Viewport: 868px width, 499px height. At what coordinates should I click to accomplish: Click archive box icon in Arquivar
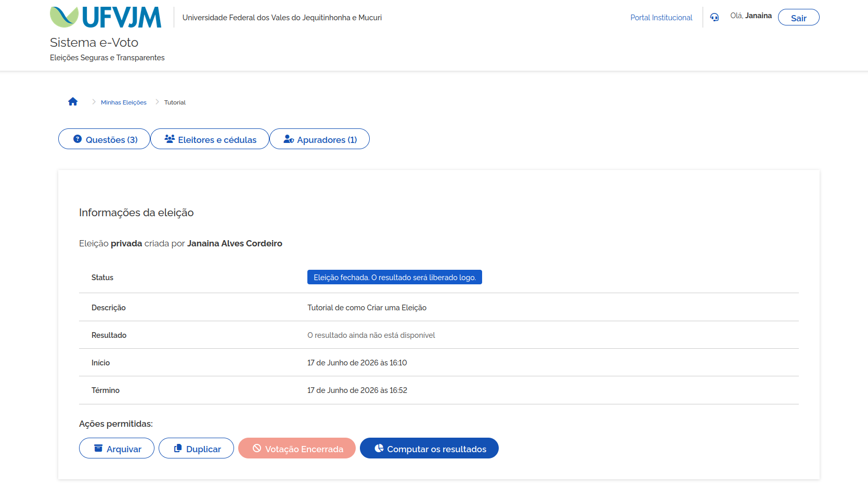[x=98, y=448]
